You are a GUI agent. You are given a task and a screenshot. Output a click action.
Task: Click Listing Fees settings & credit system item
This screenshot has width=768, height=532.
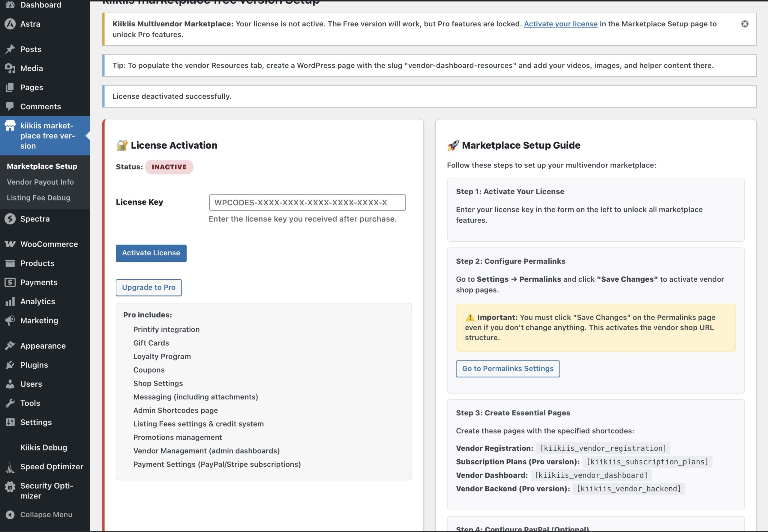pos(199,424)
